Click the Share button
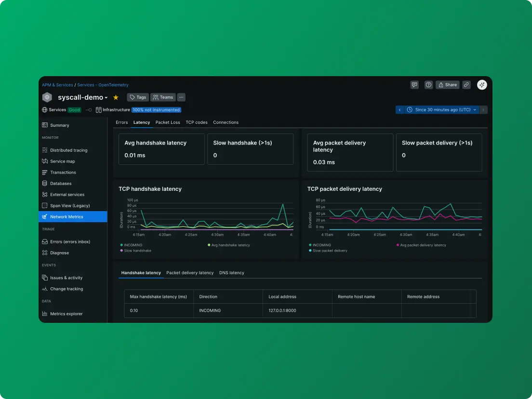The image size is (532, 399). click(x=447, y=85)
